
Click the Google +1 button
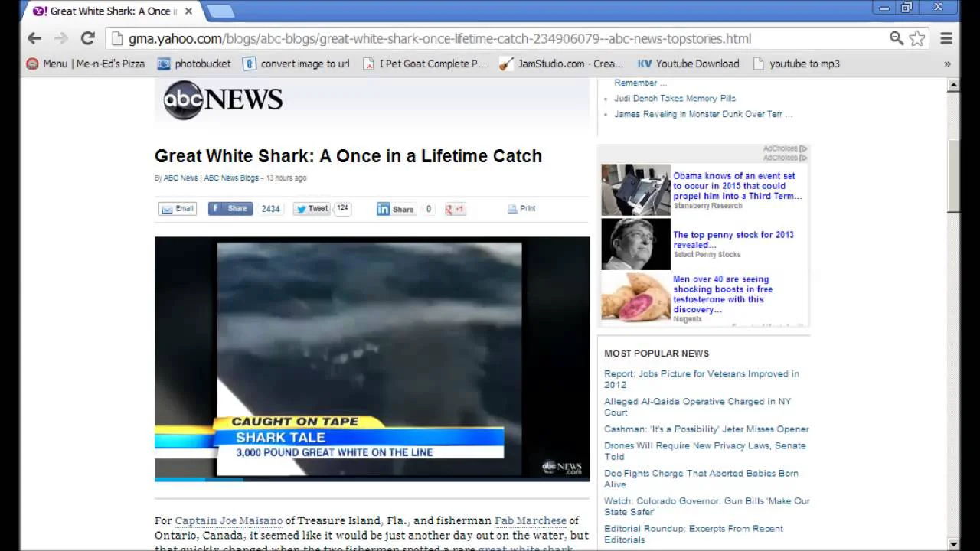(456, 209)
